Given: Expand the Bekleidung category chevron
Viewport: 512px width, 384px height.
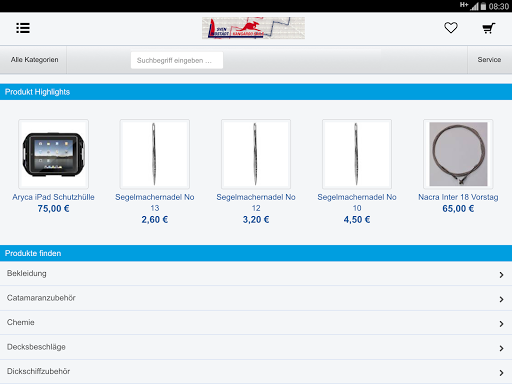Looking at the screenshot, I should [501, 275].
